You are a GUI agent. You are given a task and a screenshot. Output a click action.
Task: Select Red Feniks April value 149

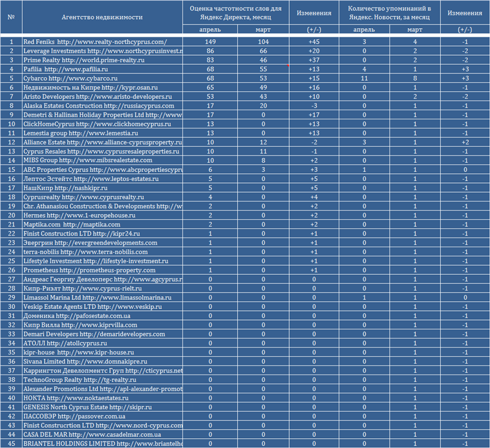[x=209, y=42]
